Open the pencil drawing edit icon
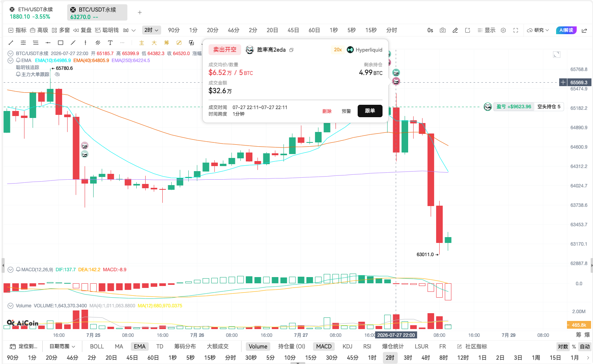593x364 pixels. 455,30
